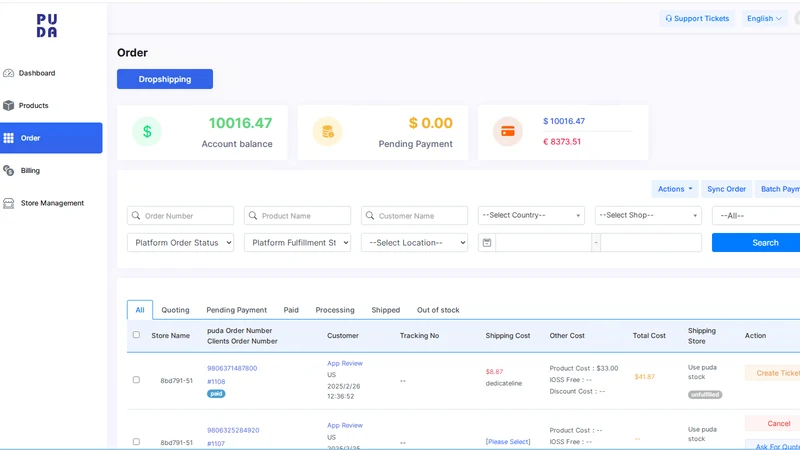The width and height of the screenshot is (800, 450).
Task: Click the start date input field
Action: pos(543,243)
